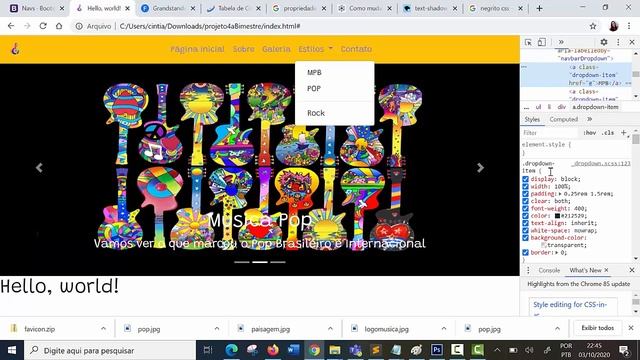Close the What's New drawer tab
Screen dimensions: 640x360
pyautogui.click(x=607, y=270)
